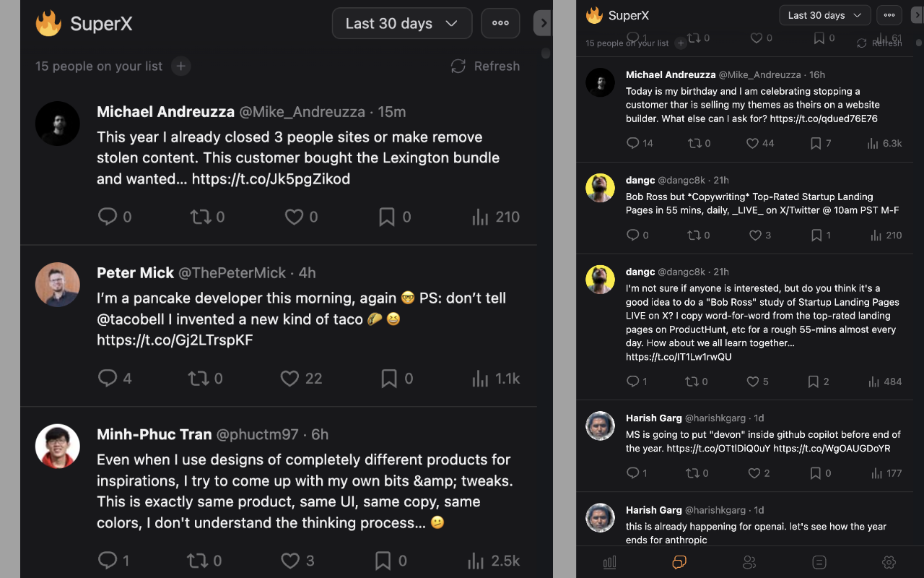
Task: Click the Refresh button
Action: (x=484, y=66)
